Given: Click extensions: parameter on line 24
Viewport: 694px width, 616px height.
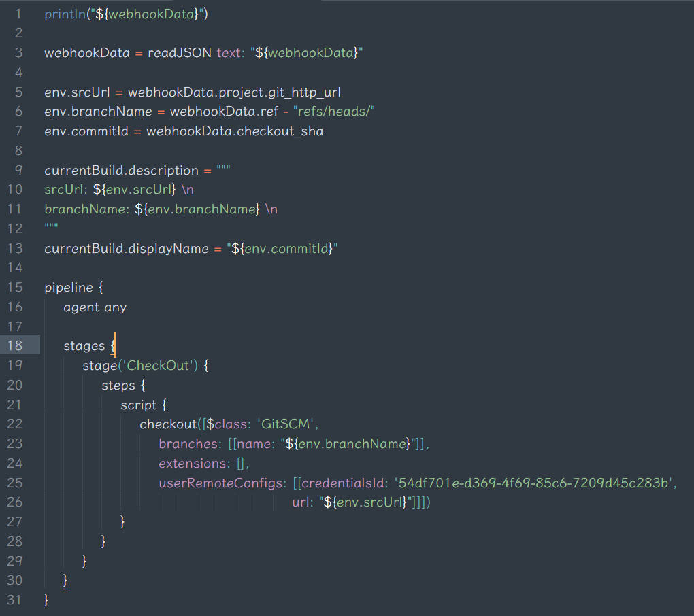Looking at the screenshot, I should pyautogui.click(x=195, y=464).
